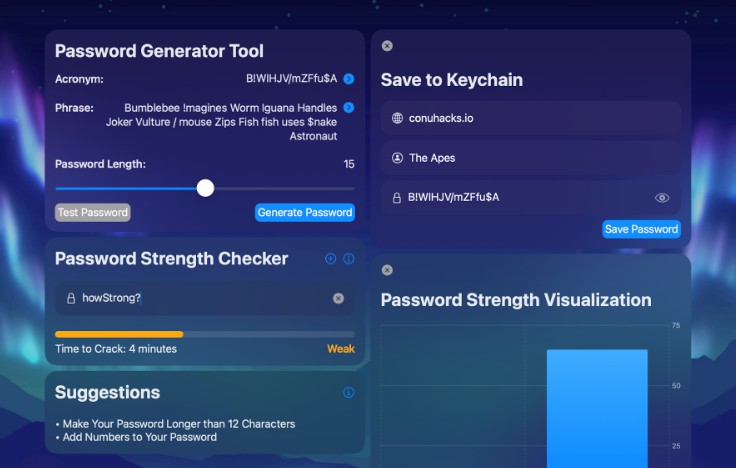This screenshot has width=736, height=468.
Task: Click the plus icon in Password Strength Checker
Action: pyautogui.click(x=331, y=259)
